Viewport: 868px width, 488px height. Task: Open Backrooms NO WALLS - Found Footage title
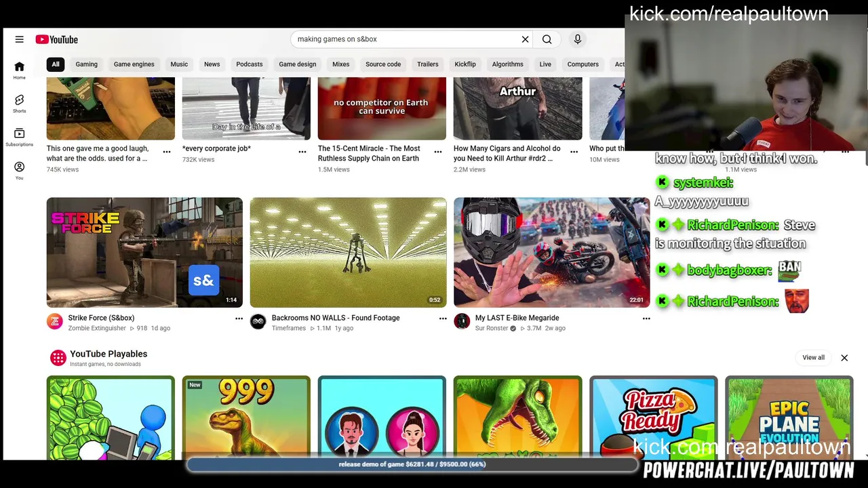point(336,318)
